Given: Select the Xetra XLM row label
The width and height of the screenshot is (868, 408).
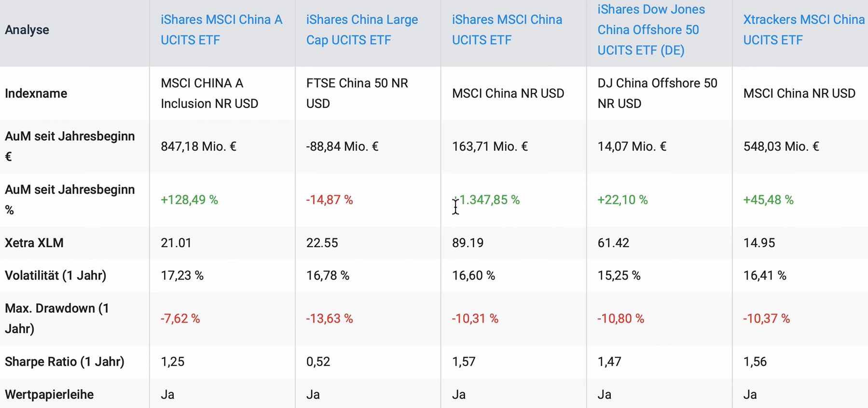Looking at the screenshot, I should click(x=34, y=243).
